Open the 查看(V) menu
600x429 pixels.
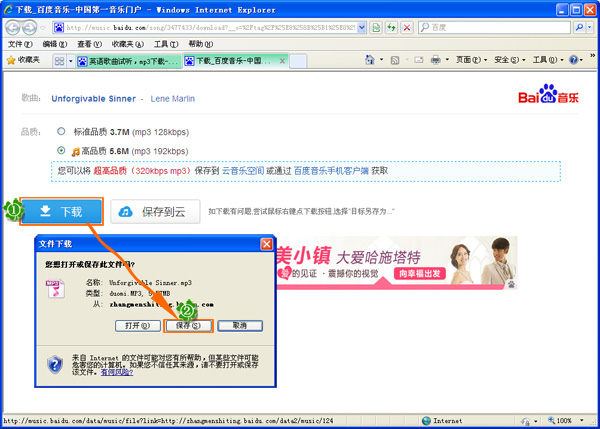coord(89,44)
